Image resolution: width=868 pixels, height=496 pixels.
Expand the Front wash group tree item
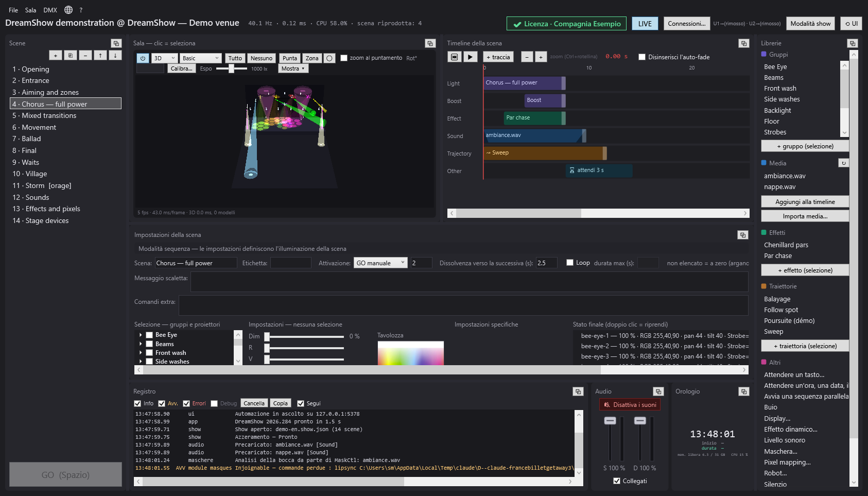pyautogui.click(x=141, y=353)
